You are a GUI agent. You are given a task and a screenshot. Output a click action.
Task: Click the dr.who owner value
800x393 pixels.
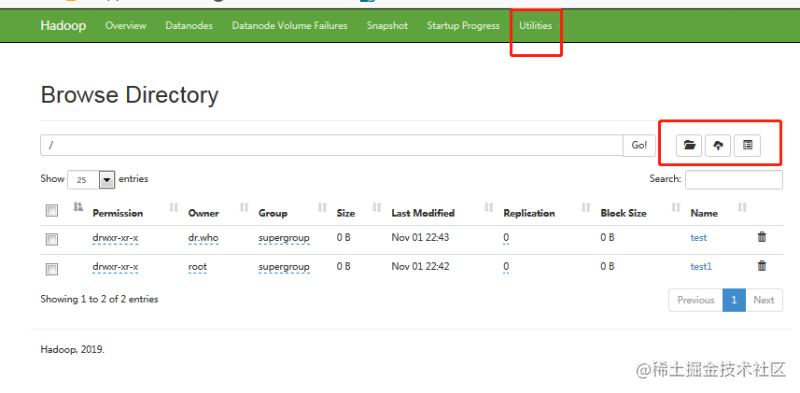(x=203, y=238)
